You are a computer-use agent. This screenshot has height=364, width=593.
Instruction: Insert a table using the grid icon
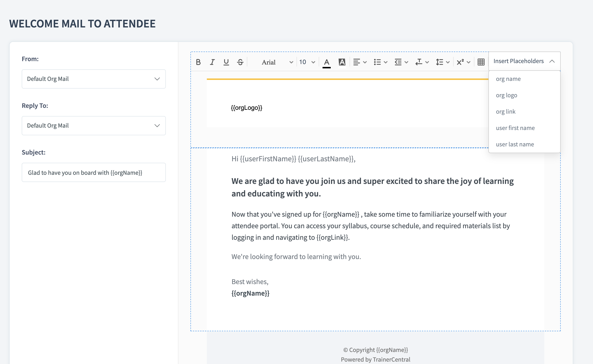tap(481, 62)
